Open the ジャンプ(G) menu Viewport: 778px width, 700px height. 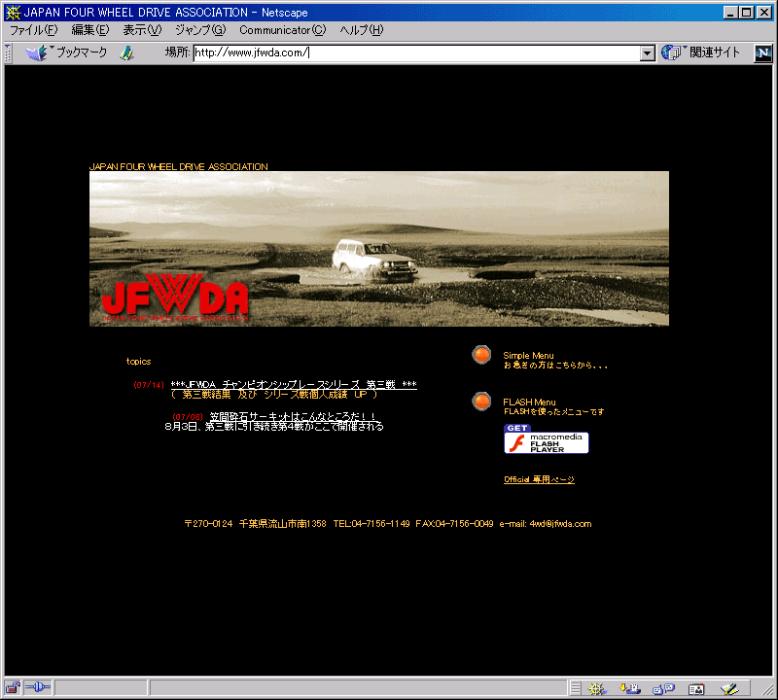click(200, 30)
